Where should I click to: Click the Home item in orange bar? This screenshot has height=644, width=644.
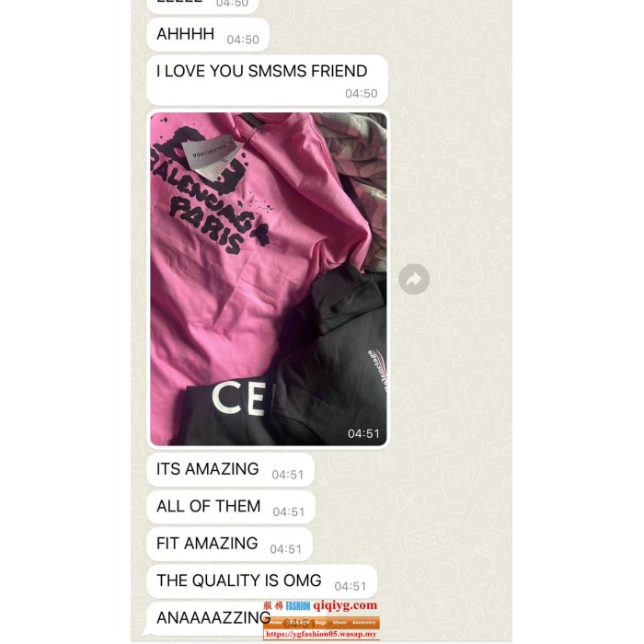[x=275, y=622]
